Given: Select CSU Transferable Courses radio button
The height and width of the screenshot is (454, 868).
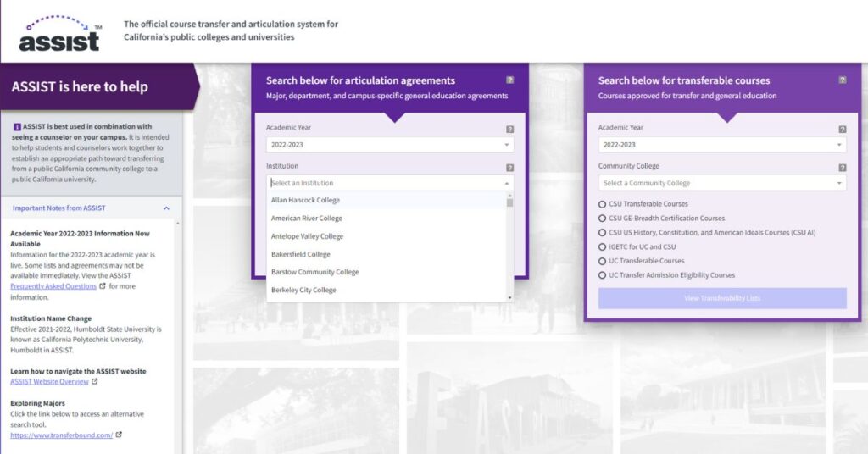Looking at the screenshot, I should pyautogui.click(x=602, y=204).
